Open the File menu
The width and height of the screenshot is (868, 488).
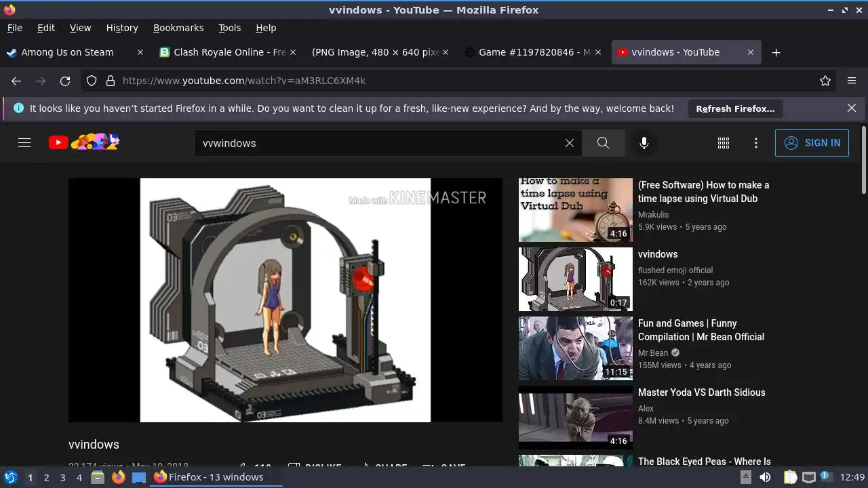14,28
